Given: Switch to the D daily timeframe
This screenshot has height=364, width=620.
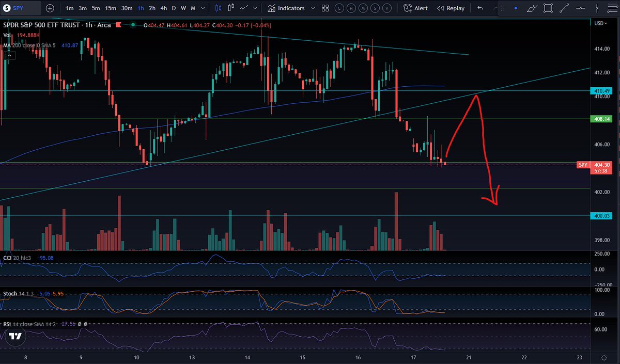Looking at the screenshot, I should [174, 8].
